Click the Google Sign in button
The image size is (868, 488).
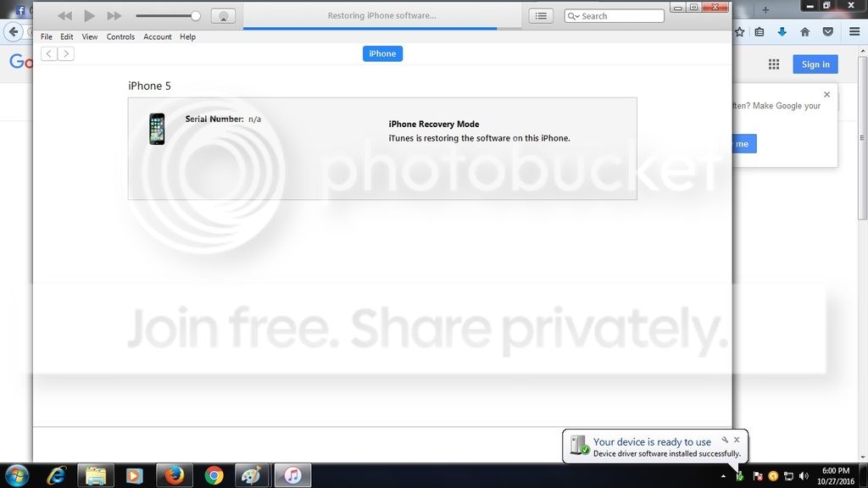pyautogui.click(x=815, y=64)
